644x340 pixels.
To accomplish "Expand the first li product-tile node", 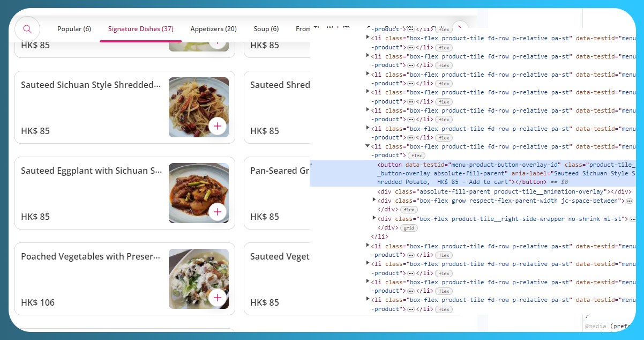I will tap(368, 38).
